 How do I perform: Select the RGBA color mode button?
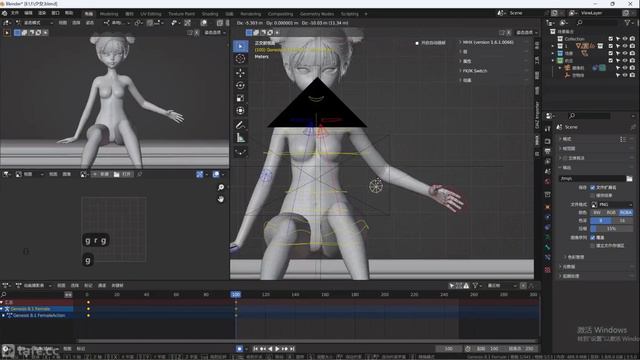(626, 212)
